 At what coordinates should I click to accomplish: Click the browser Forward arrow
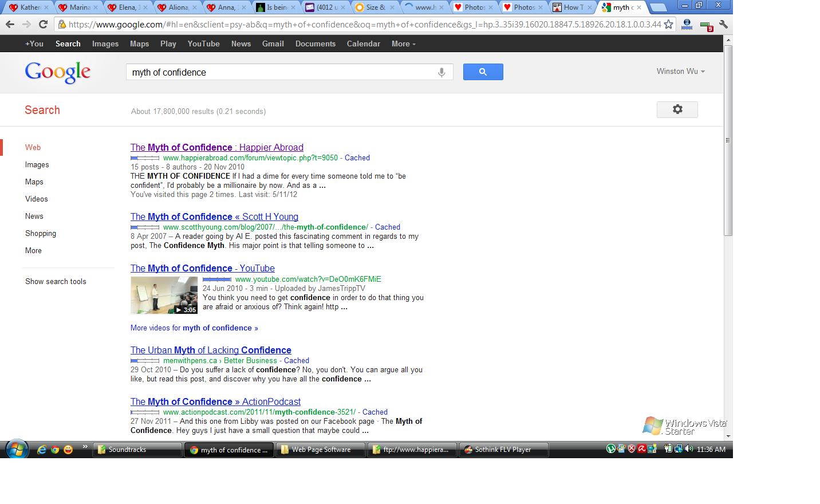[x=26, y=24]
